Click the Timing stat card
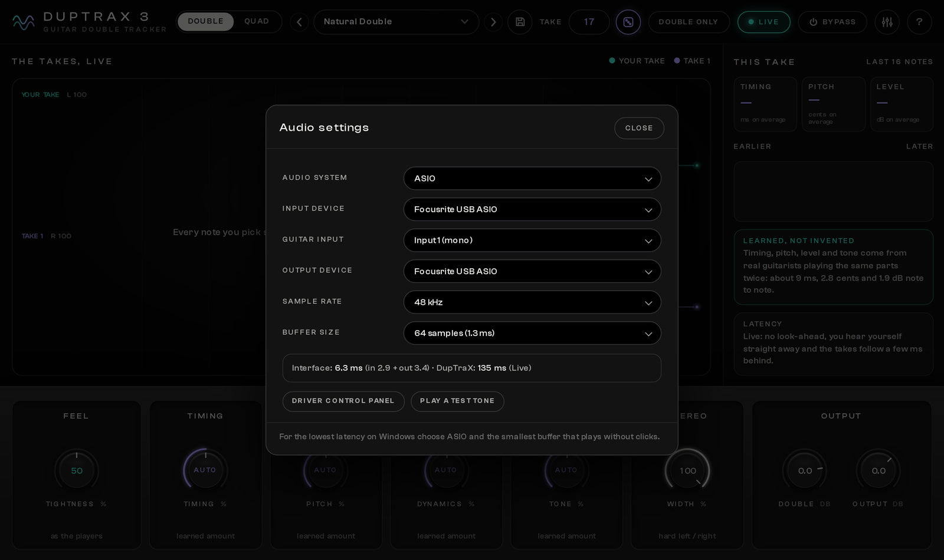This screenshot has width=944, height=560. click(765, 104)
